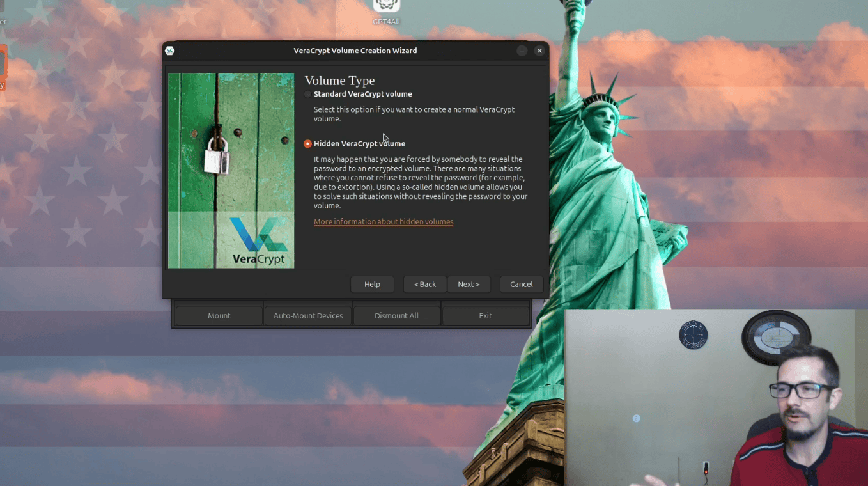Image resolution: width=868 pixels, height=486 pixels.
Task: Minimize the Volume Creation Wizard window
Action: pos(522,51)
